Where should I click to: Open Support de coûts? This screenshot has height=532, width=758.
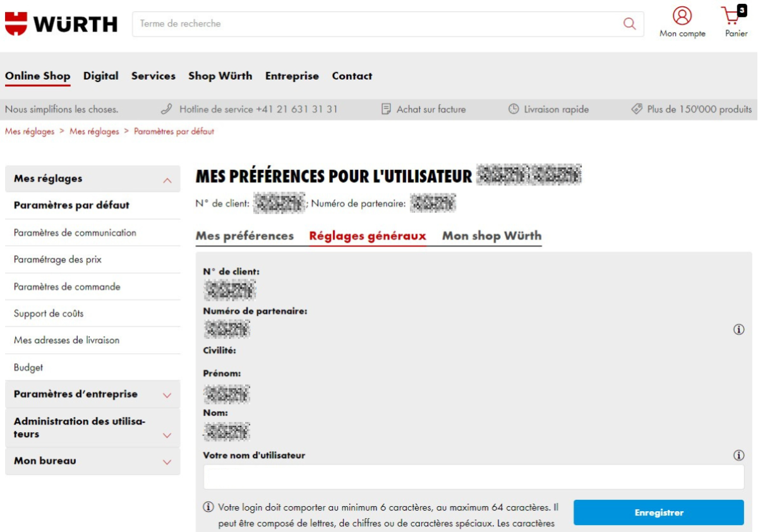point(92,313)
